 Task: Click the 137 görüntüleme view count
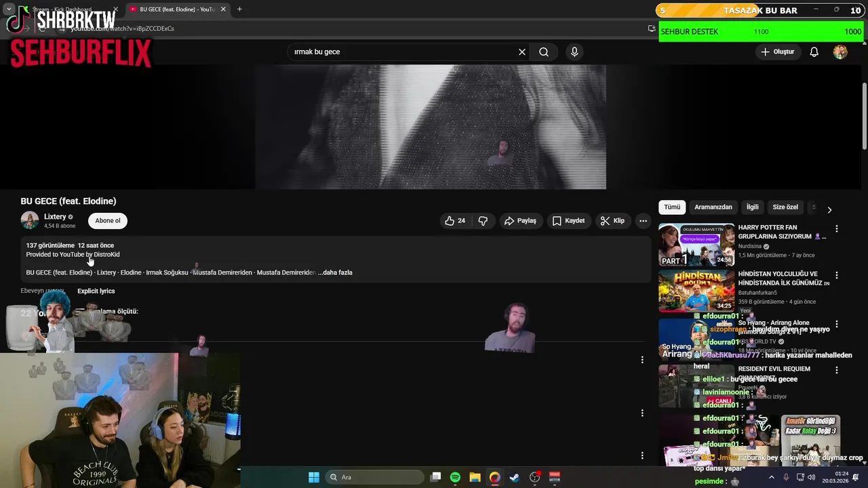pyautogui.click(x=50, y=245)
